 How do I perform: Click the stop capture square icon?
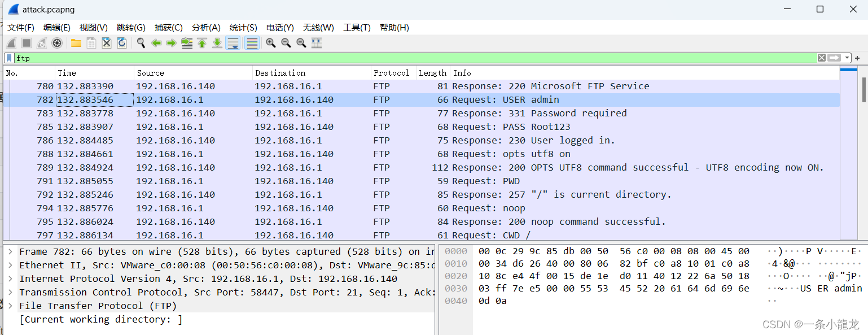[x=27, y=43]
